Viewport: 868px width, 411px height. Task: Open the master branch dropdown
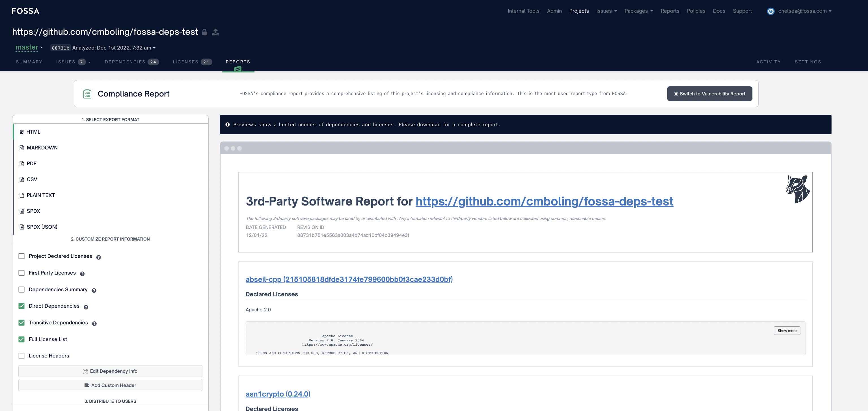coord(29,48)
